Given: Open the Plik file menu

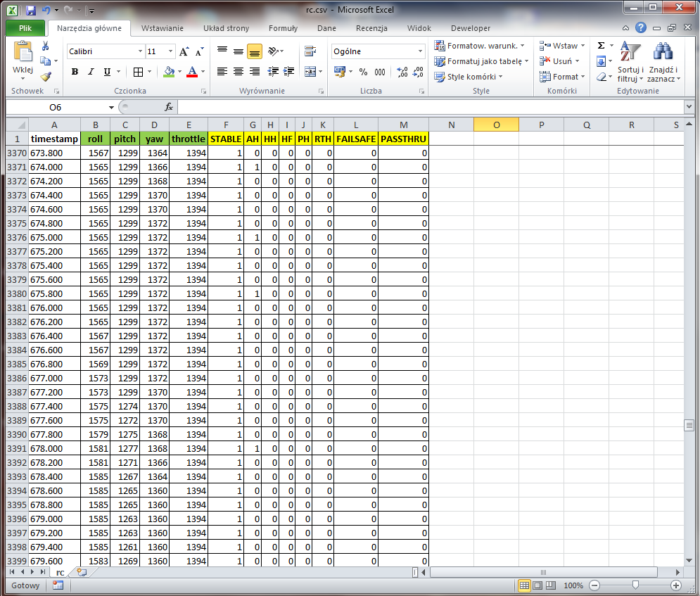Looking at the screenshot, I should 25,28.
